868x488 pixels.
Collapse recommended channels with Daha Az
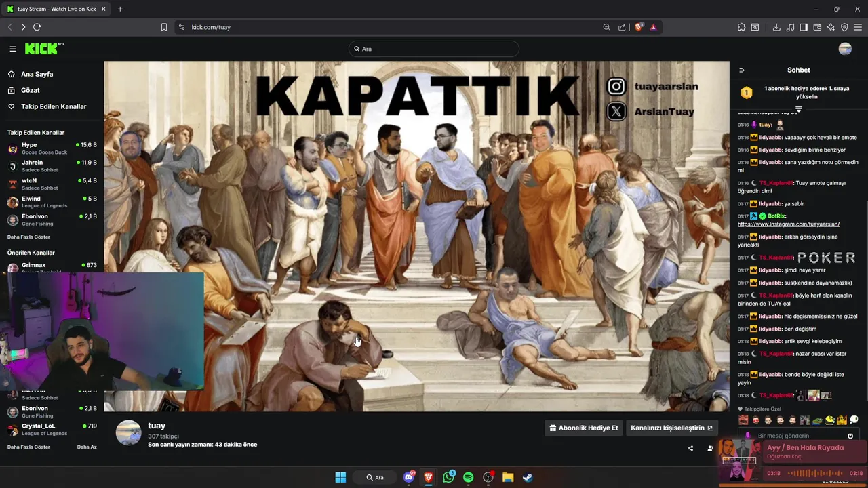tap(87, 447)
